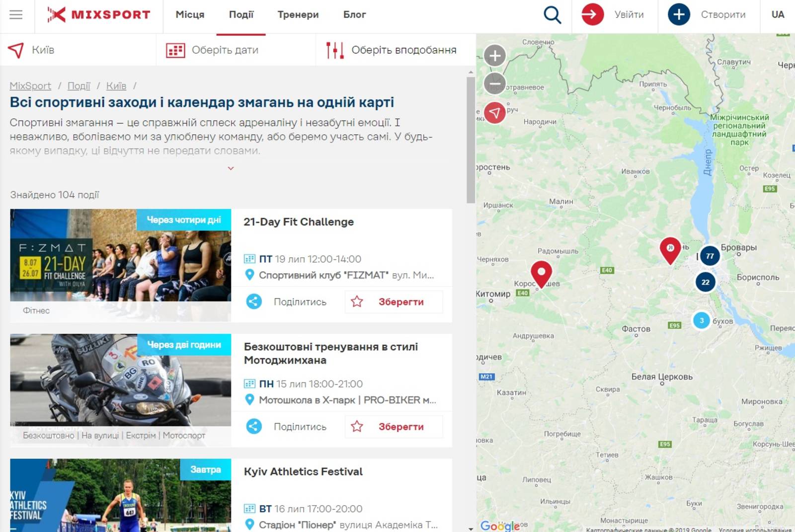Open the Блог menu item
The image size is (795, 532).
tap(354, 15)
